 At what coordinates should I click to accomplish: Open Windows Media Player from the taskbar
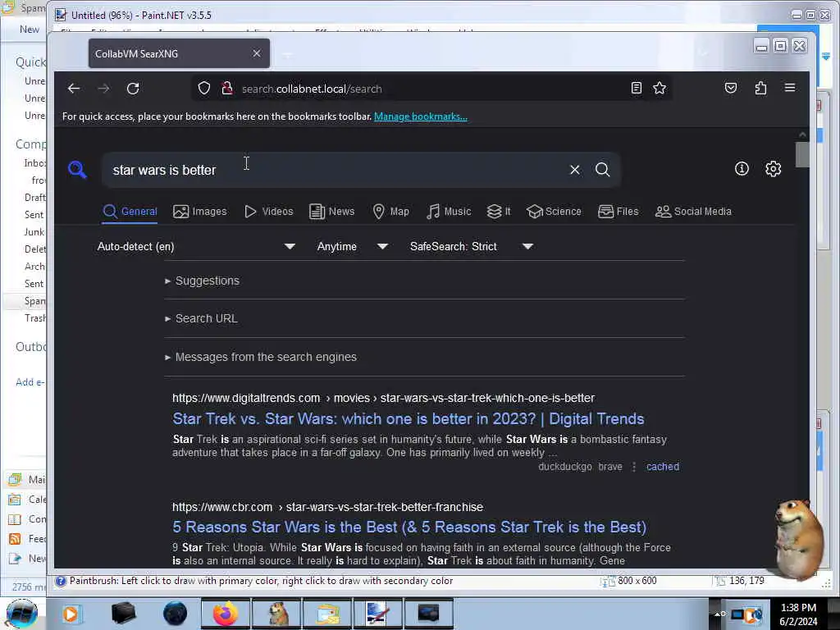tap(71, 614)
